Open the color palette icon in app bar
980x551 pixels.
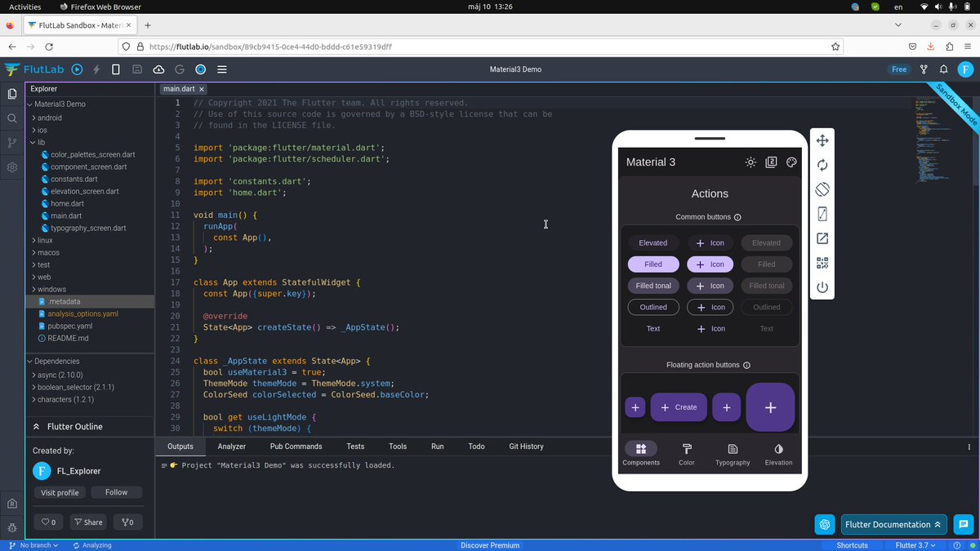[x=791, y=162]
